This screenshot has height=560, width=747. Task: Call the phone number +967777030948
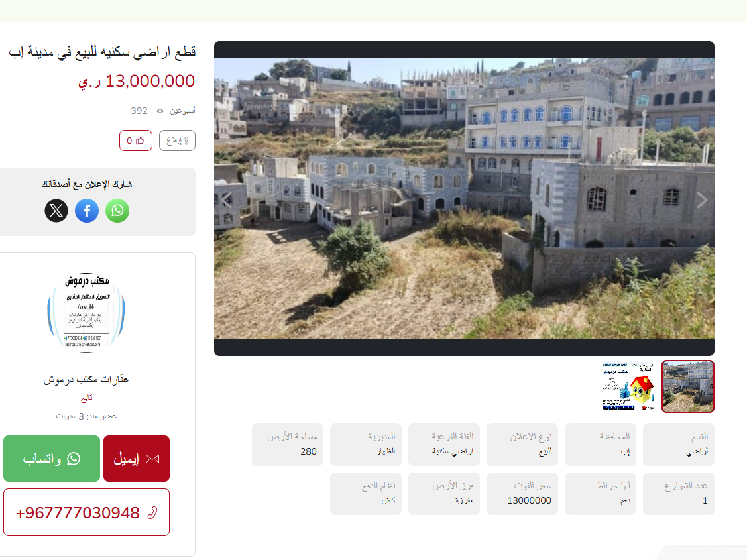point(86,512)
